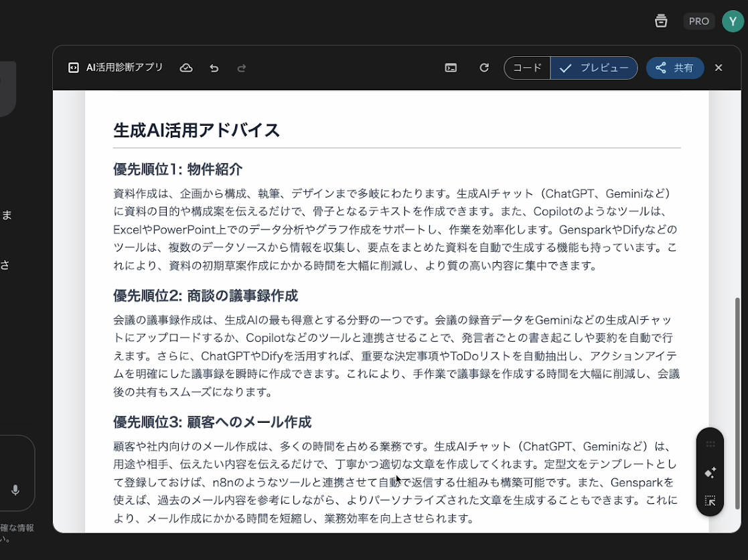
Task: Click the cloud save status icon
Action: click(186, 68)
